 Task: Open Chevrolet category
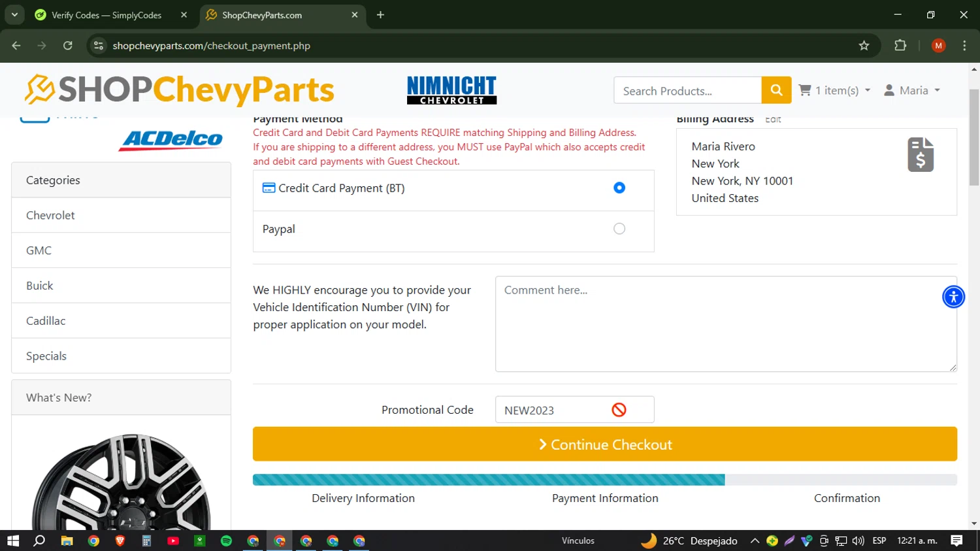[121, 215]
